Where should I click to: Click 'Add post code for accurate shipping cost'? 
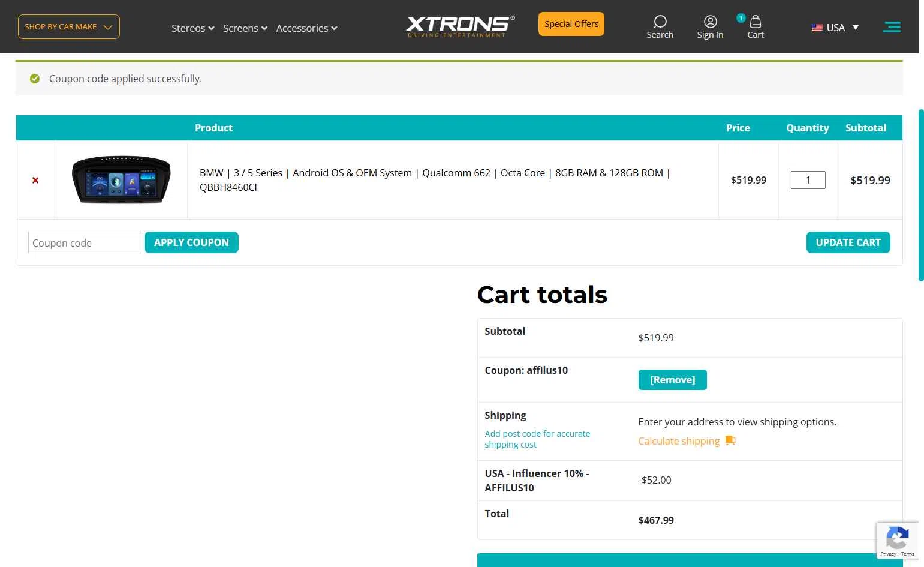pyautogui.click(x=537, y=439)
